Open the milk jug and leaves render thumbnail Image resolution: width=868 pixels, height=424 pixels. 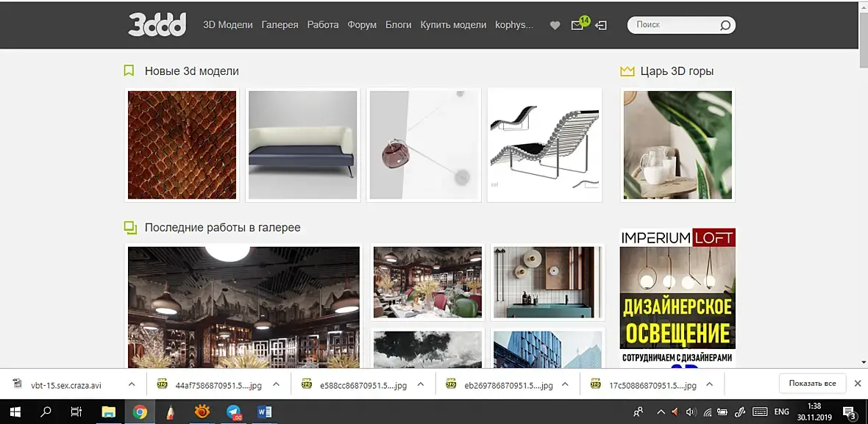[x=677, y=145]
